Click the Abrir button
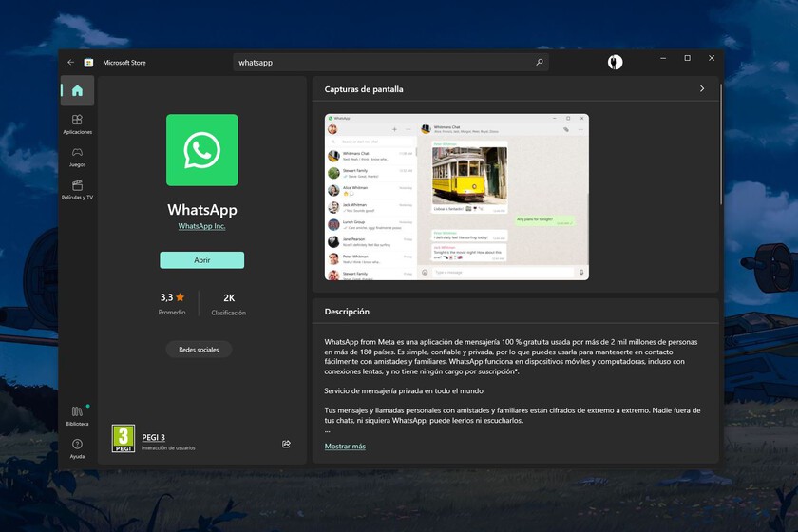The width and height of the screenshot is (798, 532). 202,260
